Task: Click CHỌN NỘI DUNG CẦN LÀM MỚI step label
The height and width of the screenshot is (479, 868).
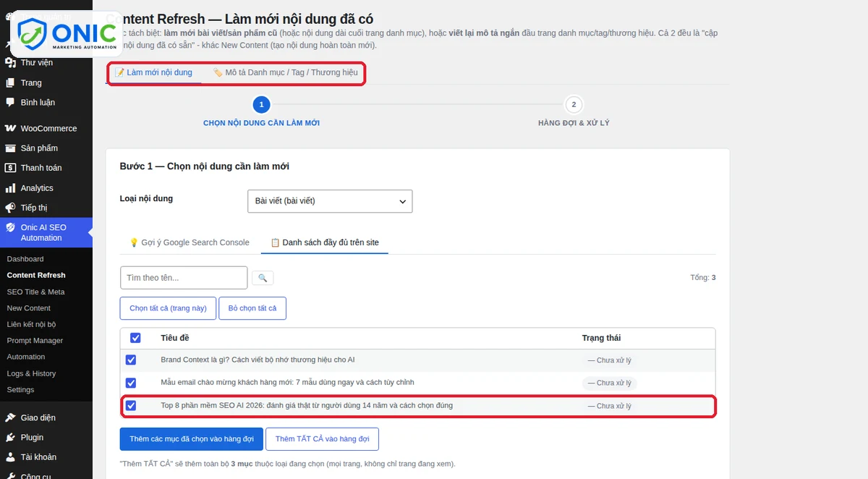Action: tap(261, 123)
